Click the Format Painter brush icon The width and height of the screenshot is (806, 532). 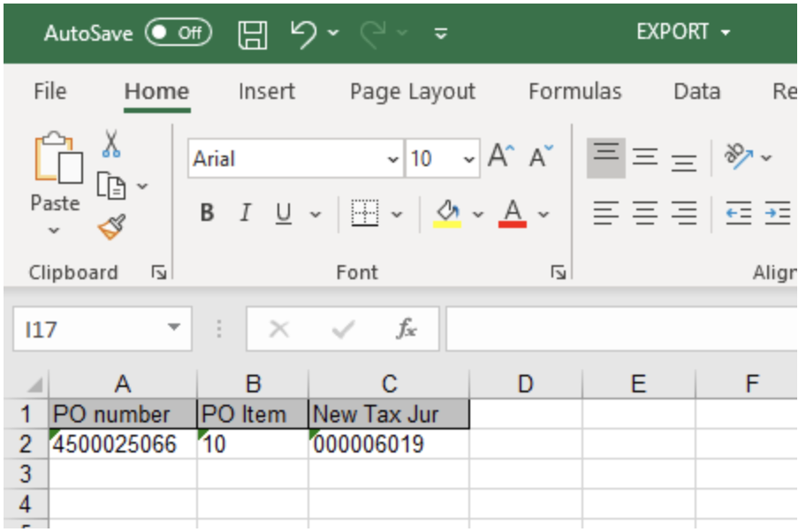tap(112, 229)
